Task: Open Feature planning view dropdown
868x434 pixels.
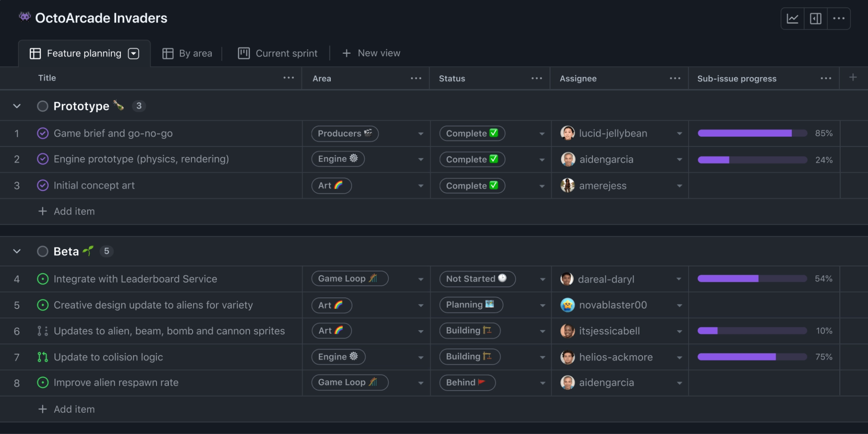Action: tap(134, 54)
